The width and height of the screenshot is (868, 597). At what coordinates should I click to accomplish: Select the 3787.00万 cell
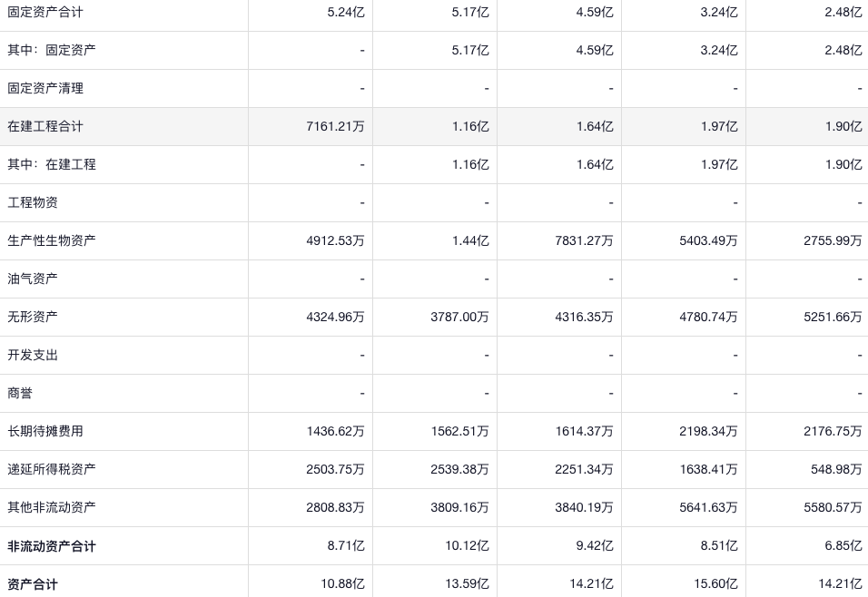[459, 317]
